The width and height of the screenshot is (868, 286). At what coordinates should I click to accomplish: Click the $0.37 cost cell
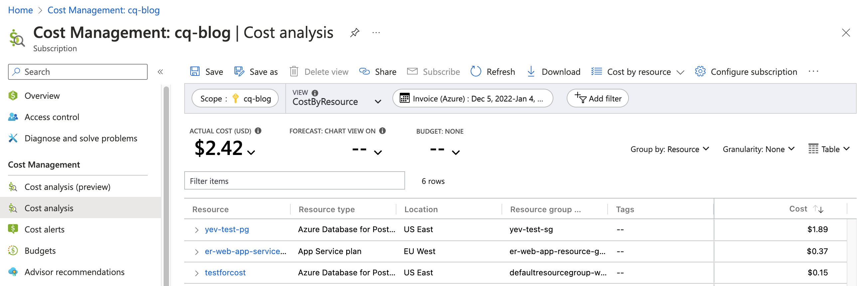pos(817,251)
